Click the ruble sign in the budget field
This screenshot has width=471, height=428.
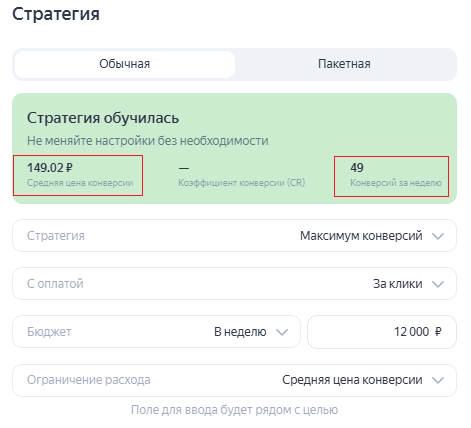click(438, 332)
